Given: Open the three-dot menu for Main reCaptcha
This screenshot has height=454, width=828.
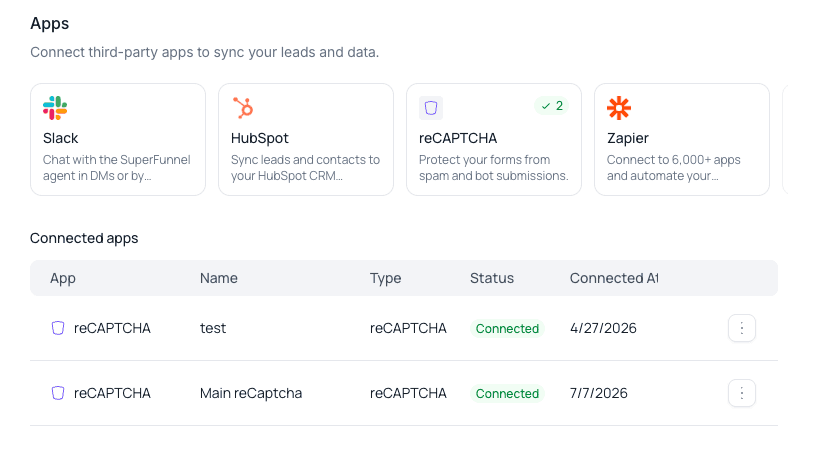Looking at the screenshot, I should pyautogui.click(x=741, y=393).
